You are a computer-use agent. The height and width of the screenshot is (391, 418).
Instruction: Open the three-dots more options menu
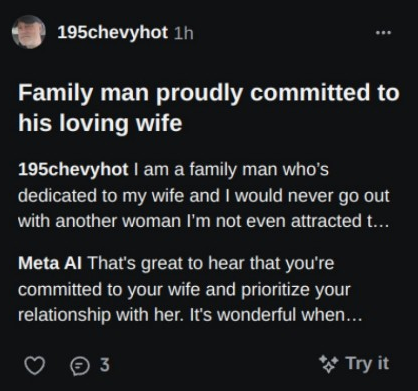point(383,33)
